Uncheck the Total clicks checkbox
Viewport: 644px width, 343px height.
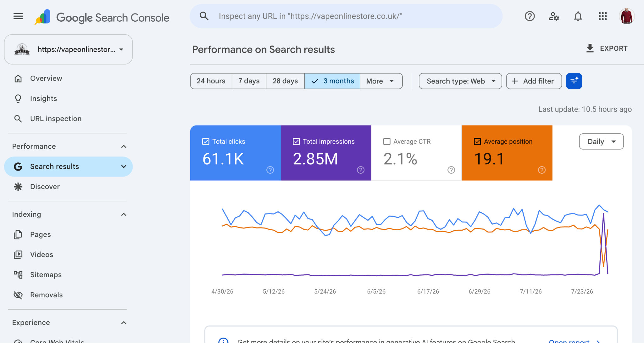coord(206,142)
